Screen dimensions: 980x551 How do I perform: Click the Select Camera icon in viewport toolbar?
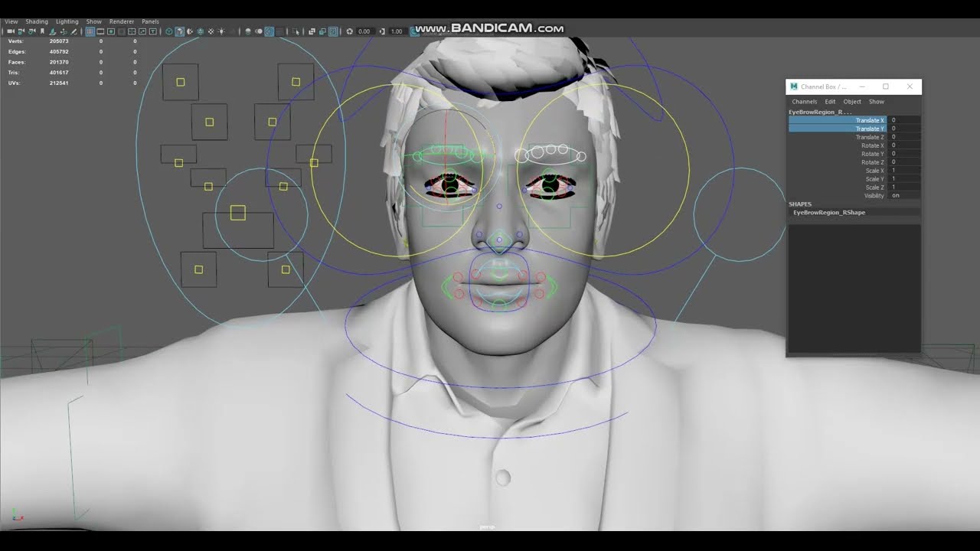click(11, 31)
